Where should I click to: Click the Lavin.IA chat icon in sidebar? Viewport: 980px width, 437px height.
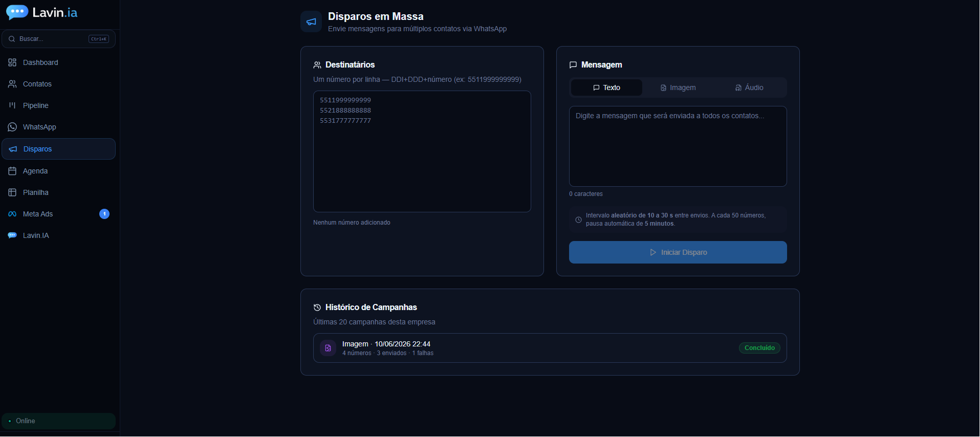tap(12, 235)
